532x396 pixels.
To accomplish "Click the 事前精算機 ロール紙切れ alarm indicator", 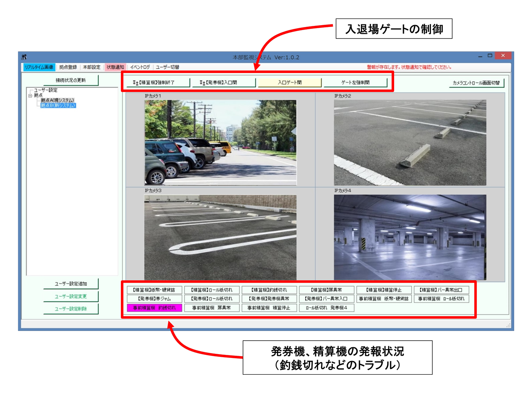I will point(441,299).
